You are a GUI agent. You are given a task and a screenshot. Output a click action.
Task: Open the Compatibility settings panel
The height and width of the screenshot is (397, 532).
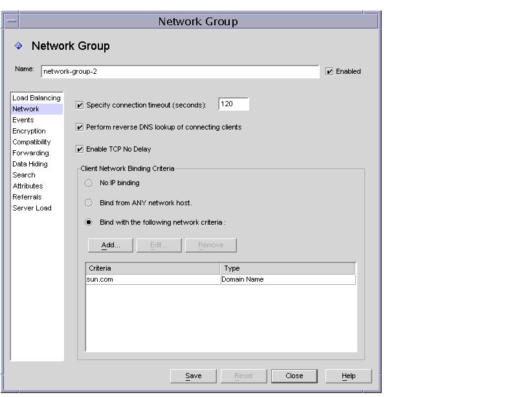pos(32,142)
